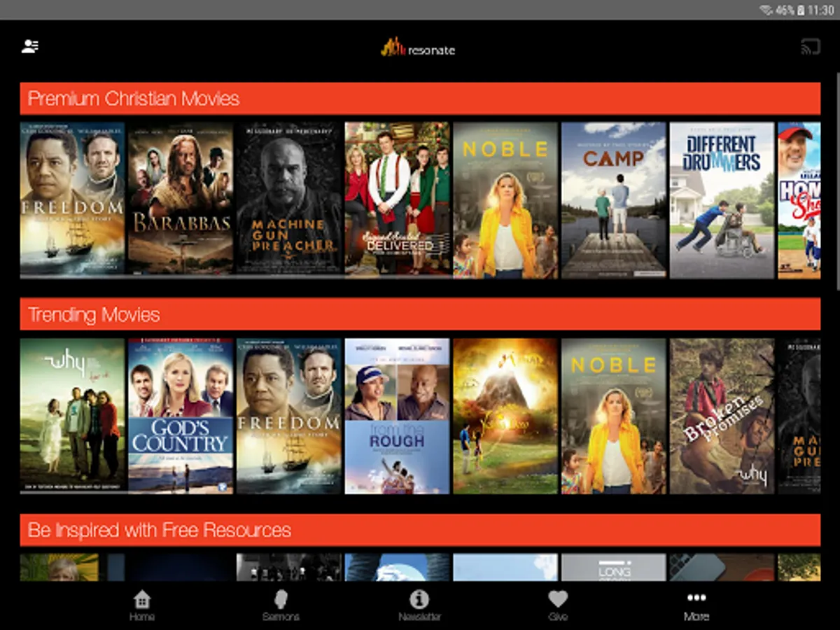Viewport: 840px width, 630px height.
Task: Select the Trending Movies header
Action: click(x=420, y=314)
